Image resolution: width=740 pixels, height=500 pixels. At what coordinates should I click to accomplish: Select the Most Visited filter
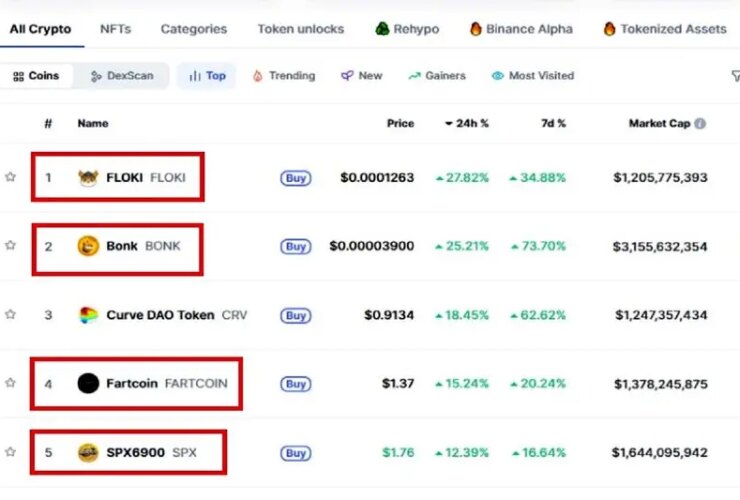pos(533,76)
